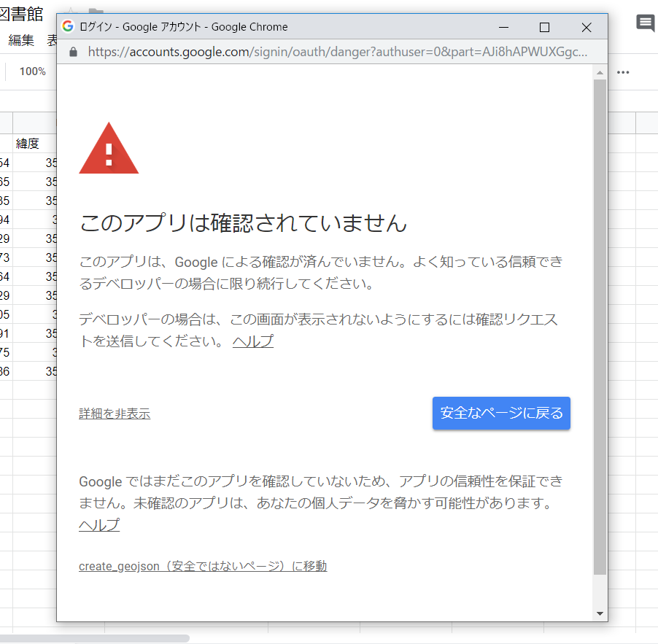This screenshot has width=658, height=644.
Task: Click the popup scrollbar down arrow
Action: (x=600, y=613)
